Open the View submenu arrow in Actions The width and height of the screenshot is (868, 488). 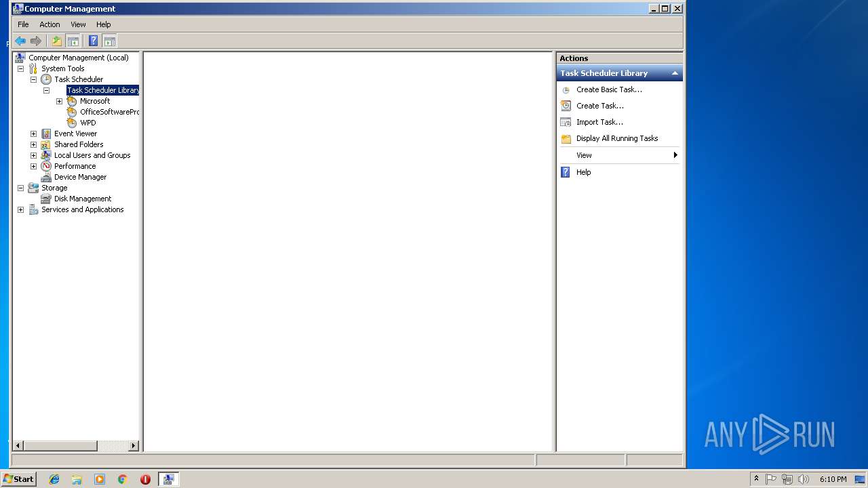[675, 155]
